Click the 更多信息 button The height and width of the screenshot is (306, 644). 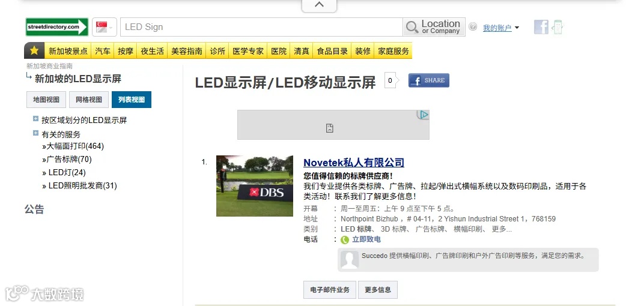point(378,290)
